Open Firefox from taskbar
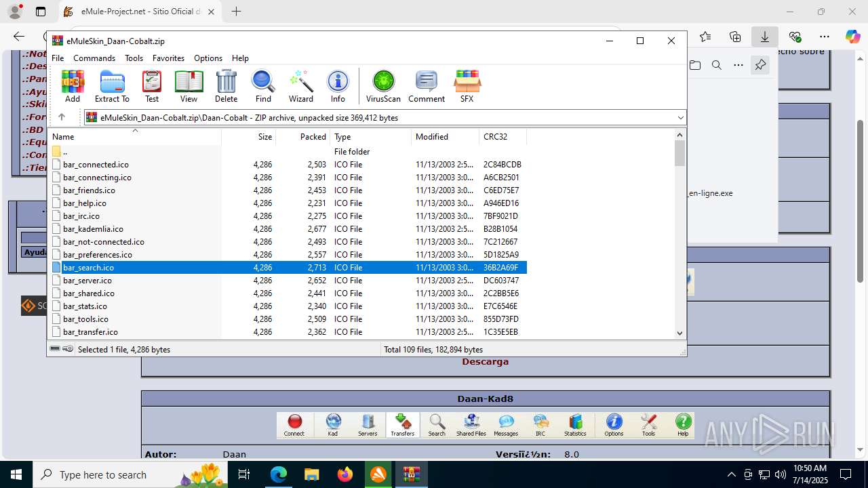 [x=345, y=474]
